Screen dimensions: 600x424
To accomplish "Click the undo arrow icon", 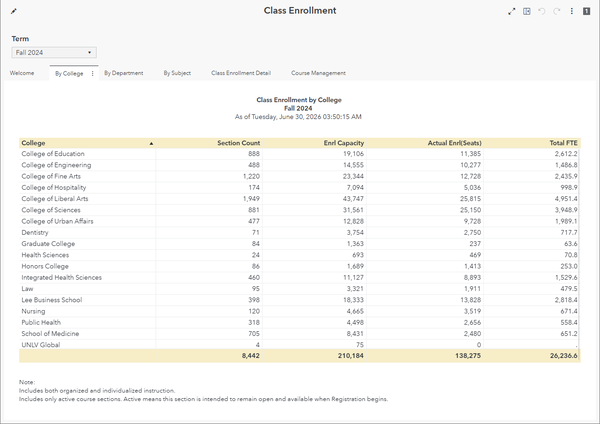I will click(542, 11).
